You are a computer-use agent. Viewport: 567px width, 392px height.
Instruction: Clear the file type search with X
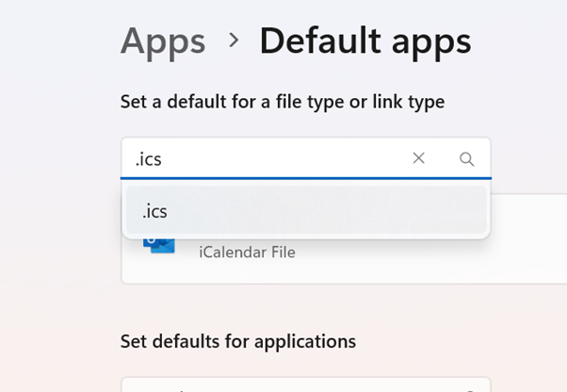[x=419, y=158]
